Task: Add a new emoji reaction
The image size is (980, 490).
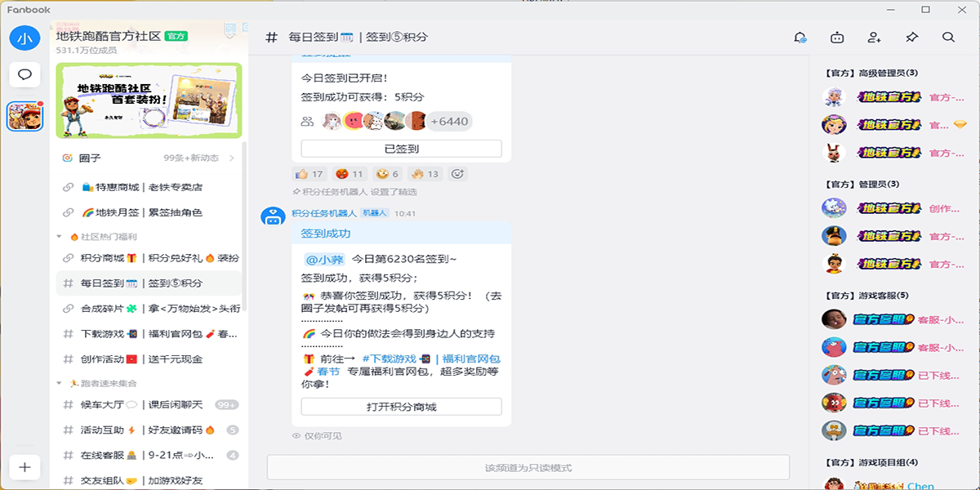Action: (457, 174)
